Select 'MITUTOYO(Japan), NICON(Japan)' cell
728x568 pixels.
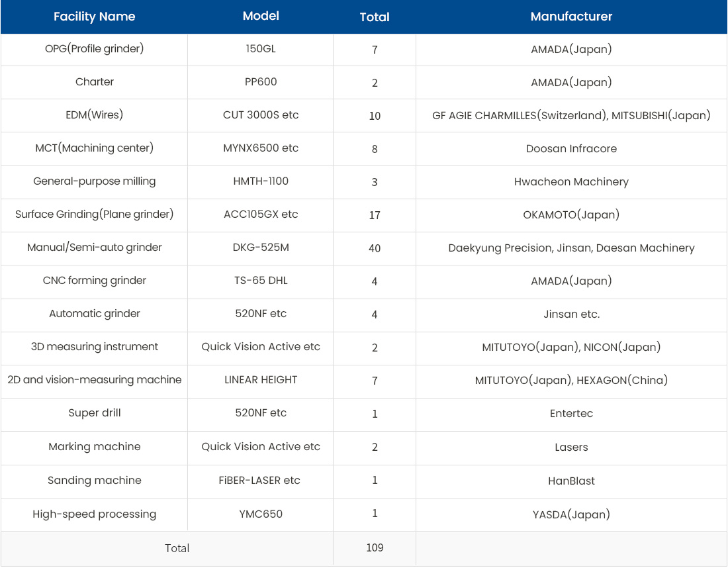571,347
